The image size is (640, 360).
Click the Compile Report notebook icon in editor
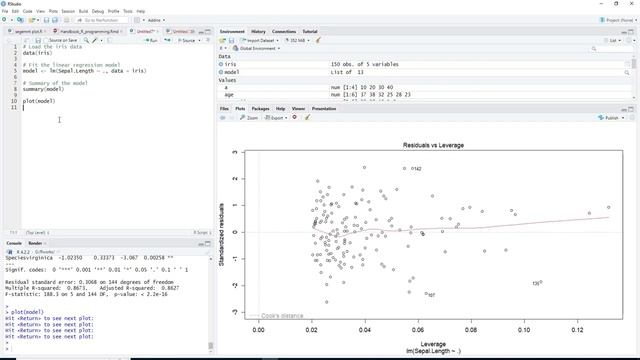pyautogui.click(x=109, y=40)
